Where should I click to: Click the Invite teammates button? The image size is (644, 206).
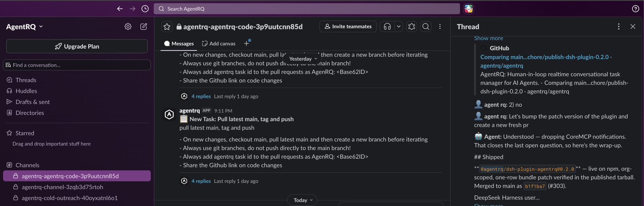348,27
